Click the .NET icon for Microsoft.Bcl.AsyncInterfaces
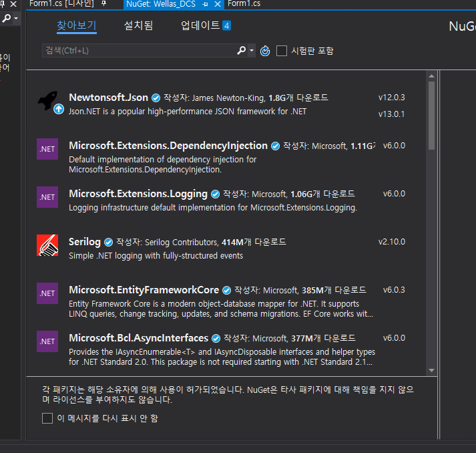 pos(47,341)
